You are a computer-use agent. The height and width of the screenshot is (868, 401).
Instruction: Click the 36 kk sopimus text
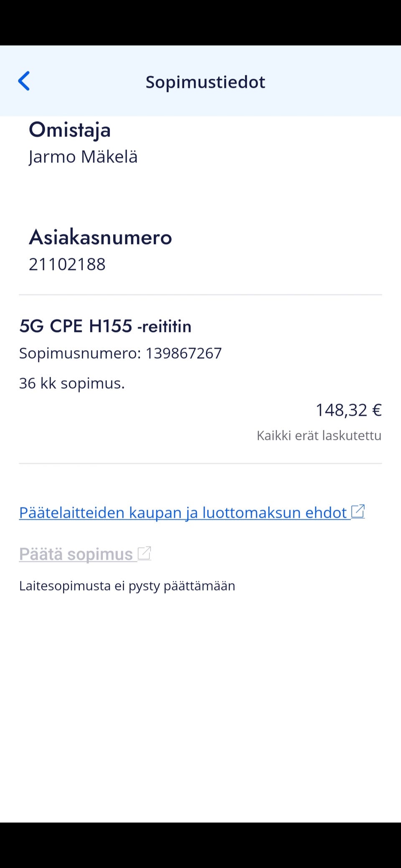pyautogui.click(x=72, y=383)
